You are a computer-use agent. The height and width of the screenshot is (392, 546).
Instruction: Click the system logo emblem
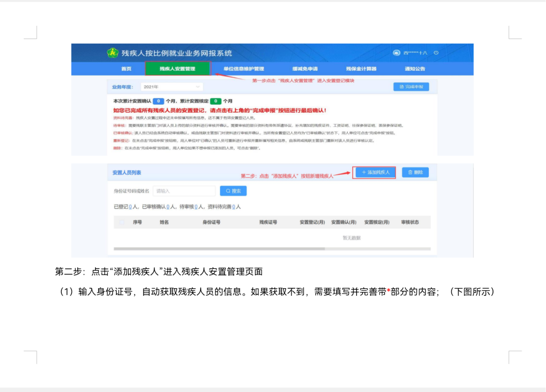point(113,53)
